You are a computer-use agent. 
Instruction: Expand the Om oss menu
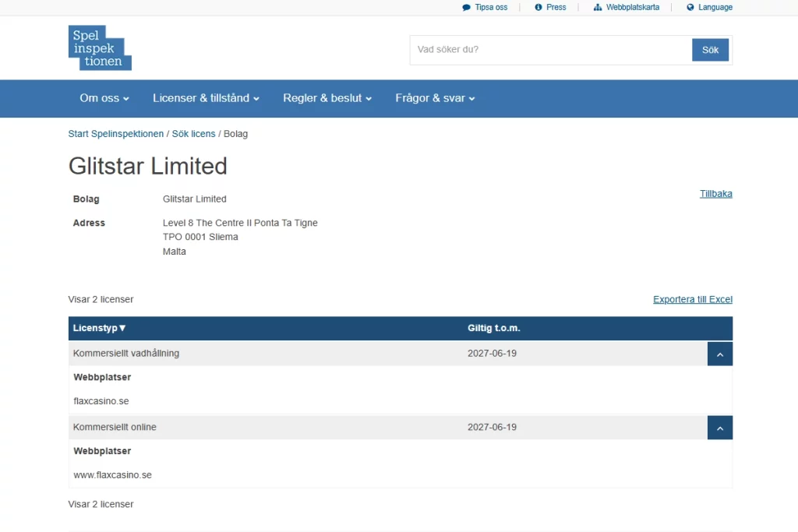click(x=104, y=98)
